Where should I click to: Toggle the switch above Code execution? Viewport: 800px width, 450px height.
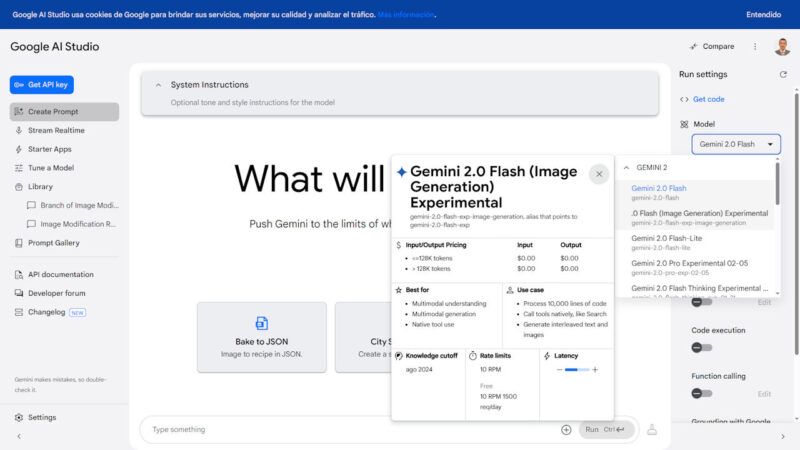[702, 303]
